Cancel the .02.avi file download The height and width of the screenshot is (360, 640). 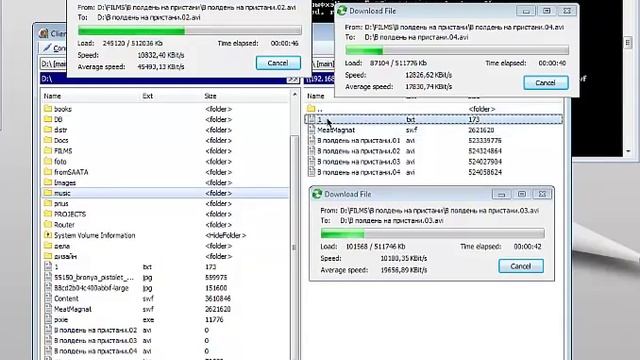(278, 63)
